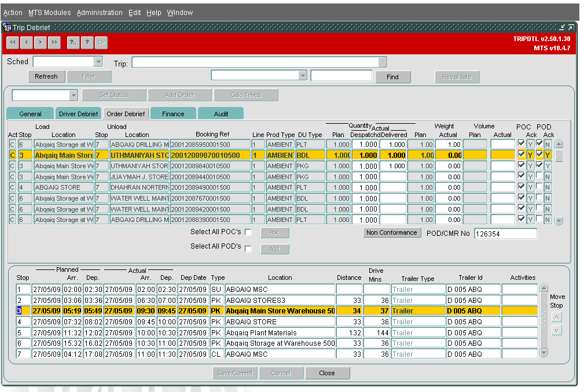Viewport: 584px width, 392px height.
Task: Click Delivered quantity cell for booking 20012089440010500
Action: (x=392, y=177)
